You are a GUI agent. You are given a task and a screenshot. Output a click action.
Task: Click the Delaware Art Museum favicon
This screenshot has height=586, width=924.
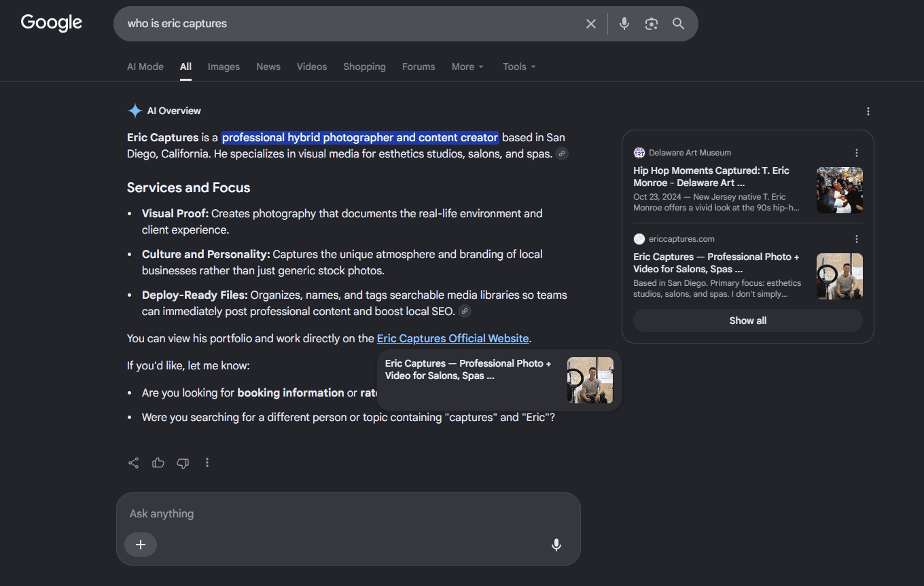pos(639,153)
